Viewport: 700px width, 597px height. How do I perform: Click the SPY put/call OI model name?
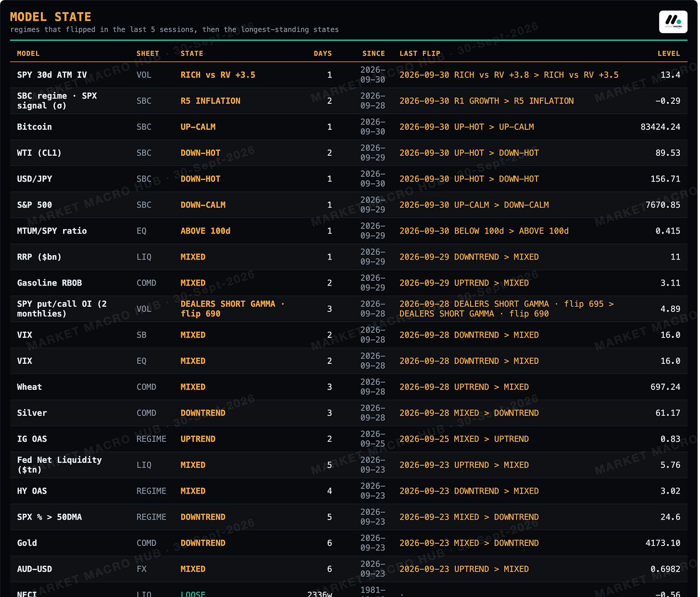(62, 309)
